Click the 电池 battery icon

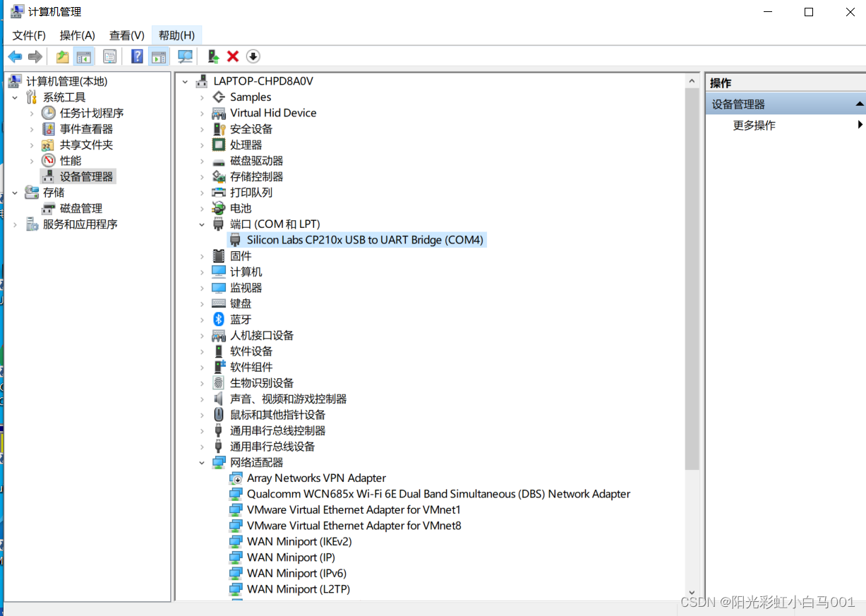coord(219,208)
